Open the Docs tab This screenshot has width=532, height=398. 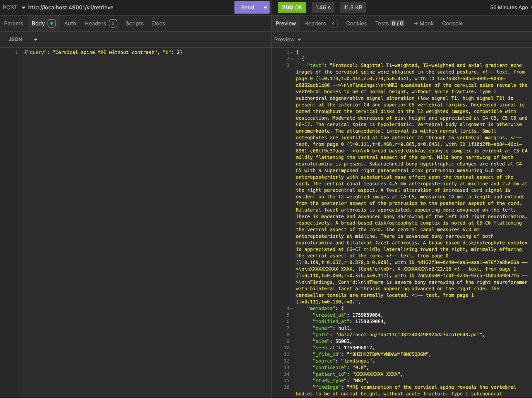click(x=158, y=23)
